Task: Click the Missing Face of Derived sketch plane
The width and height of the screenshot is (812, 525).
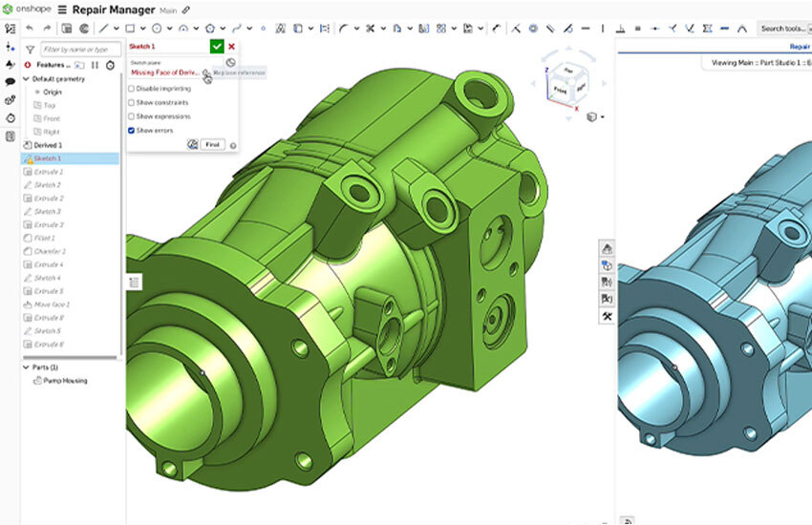Action: (x=165, y=73)
